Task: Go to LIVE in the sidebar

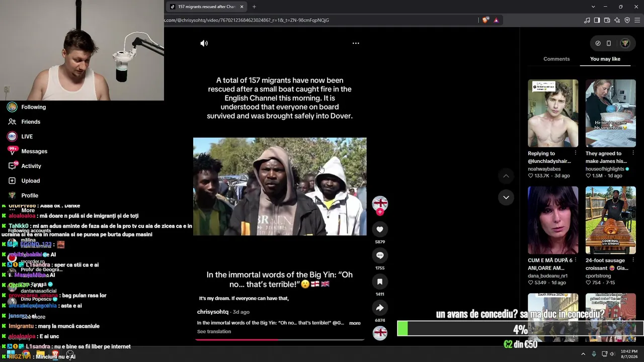Action: coord(20,136)
